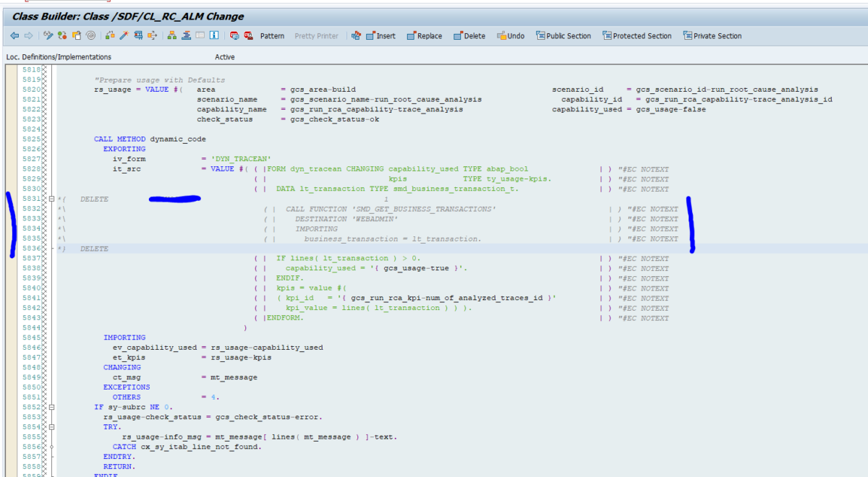The height and width of the screenshot is (477, 868).
Task: Click the magic wand Test icon
Action: click(124, 35)
